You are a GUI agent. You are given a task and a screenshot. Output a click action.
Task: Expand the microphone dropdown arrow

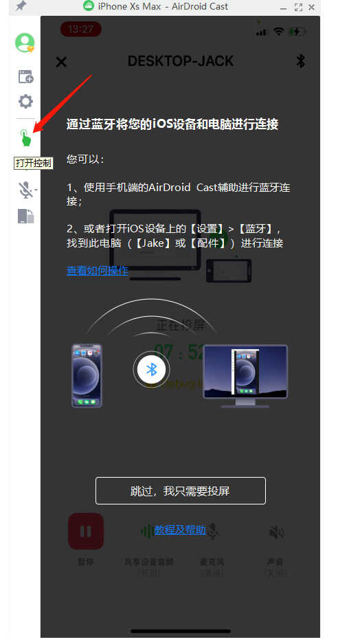pyautogui.click(x=36, y=190)
